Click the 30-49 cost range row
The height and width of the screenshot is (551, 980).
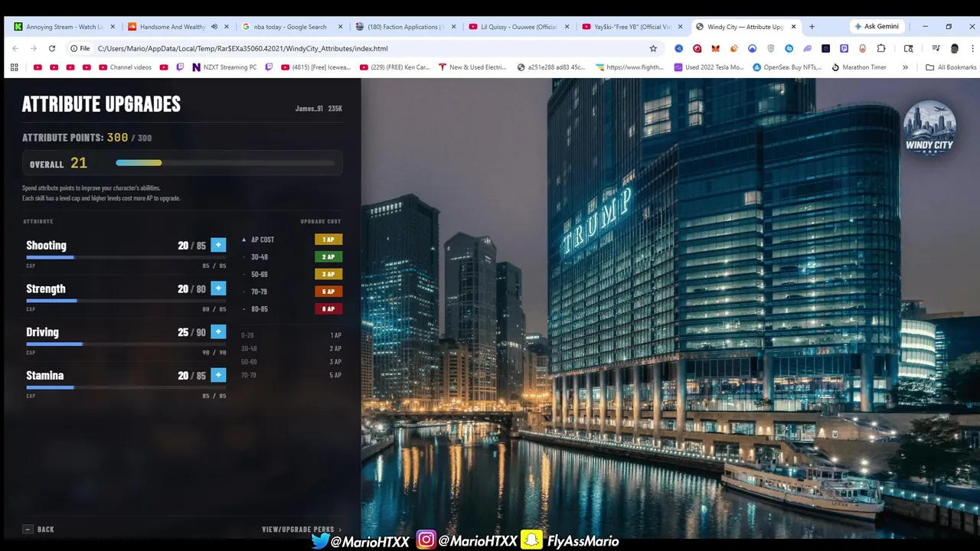pyautogui.click(x=292, y=257)
